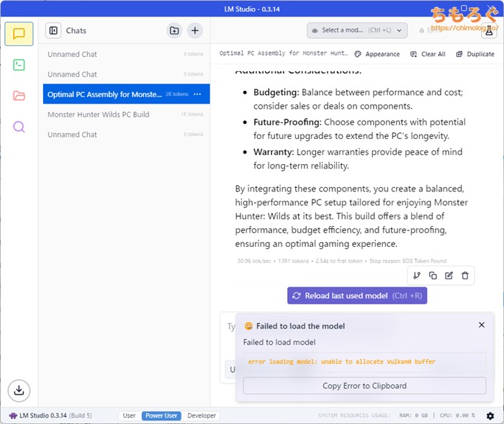Screen dimensions: 504x424
Task: Edit the assistant message
Action: [449, 276]
